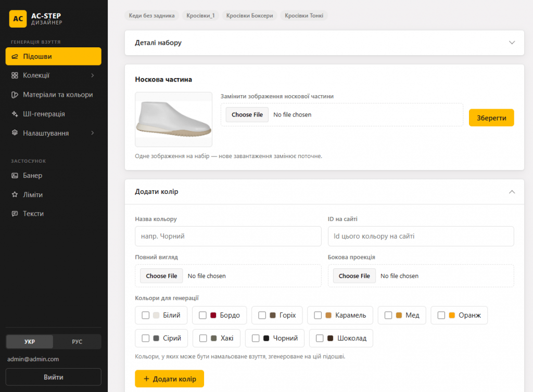
Task: Switch interface language to РУС
Action: pyautogui.click(x=77, y=342)
